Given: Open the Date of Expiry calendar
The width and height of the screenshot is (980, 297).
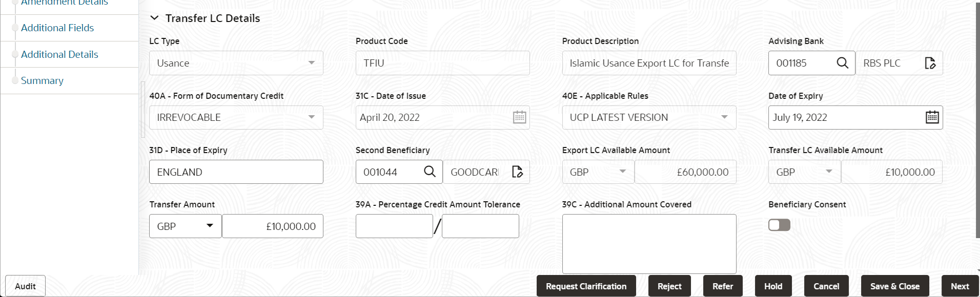Looking at the screenshot, I should point(933,117).
